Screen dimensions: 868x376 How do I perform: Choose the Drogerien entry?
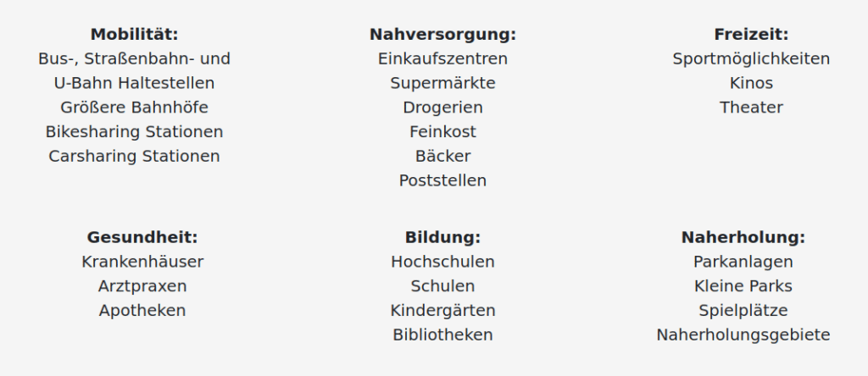pos(442,108)
